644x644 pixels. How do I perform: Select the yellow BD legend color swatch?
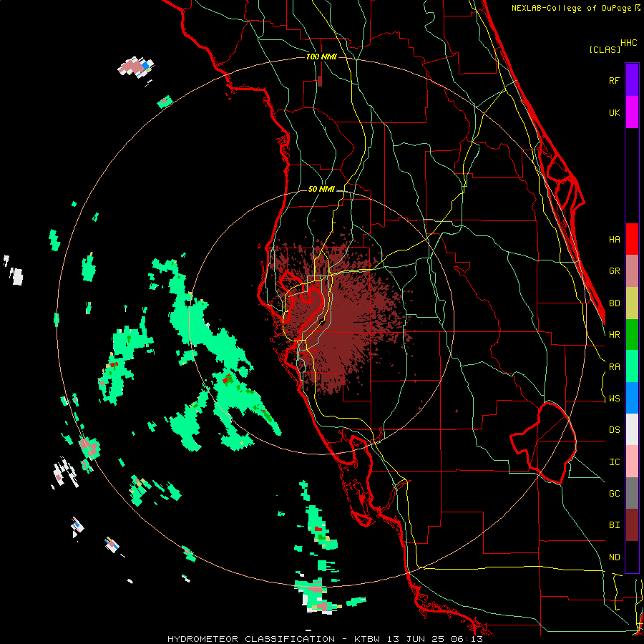click(632, 303)
